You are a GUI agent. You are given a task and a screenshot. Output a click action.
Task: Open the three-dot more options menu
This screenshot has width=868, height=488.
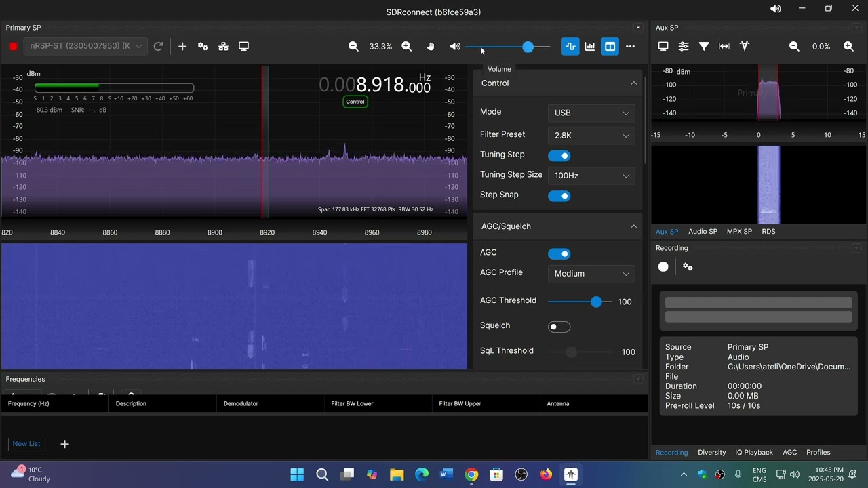[x=631, y=46]
